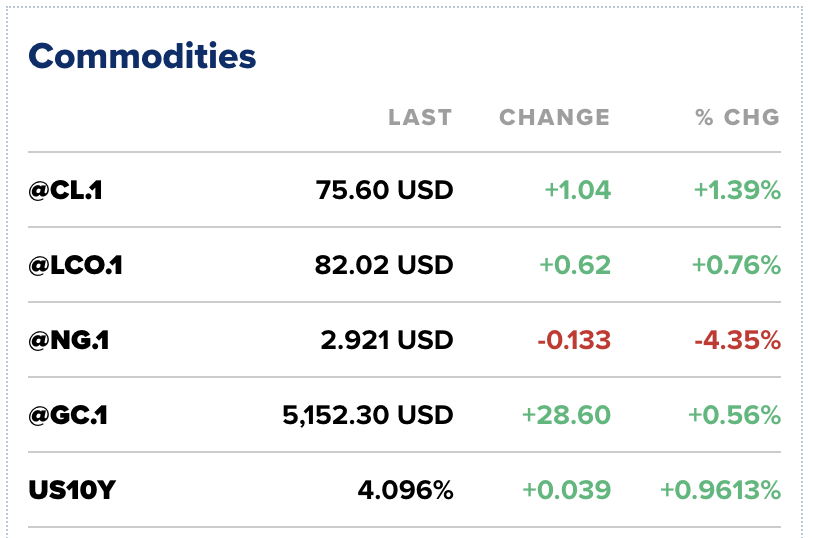Open the @LCO.1 Brent quote
Screen dimensions: 814x538
(76, 265)
